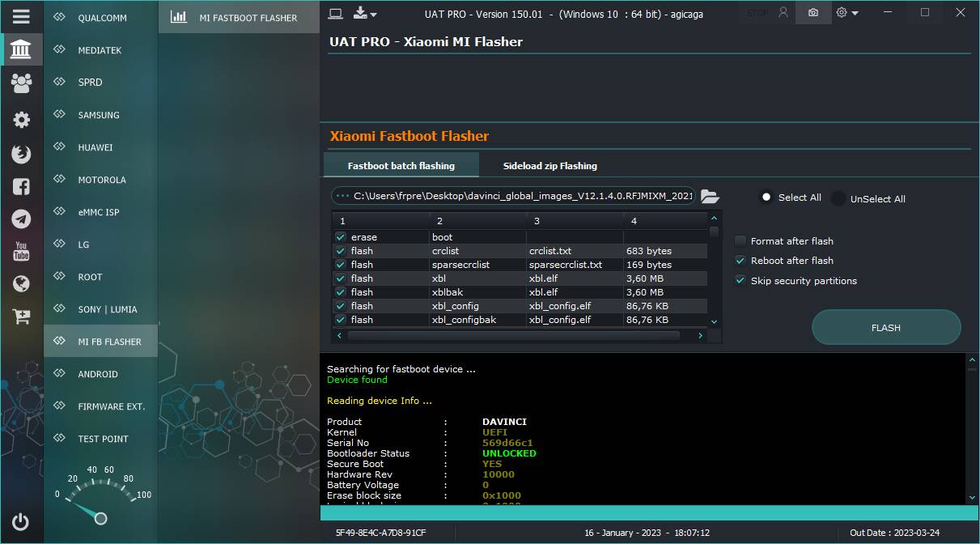This screenshot has height=544, width=980.
Task: Open the MEDIATEK module
Action: tap(101, 50)
